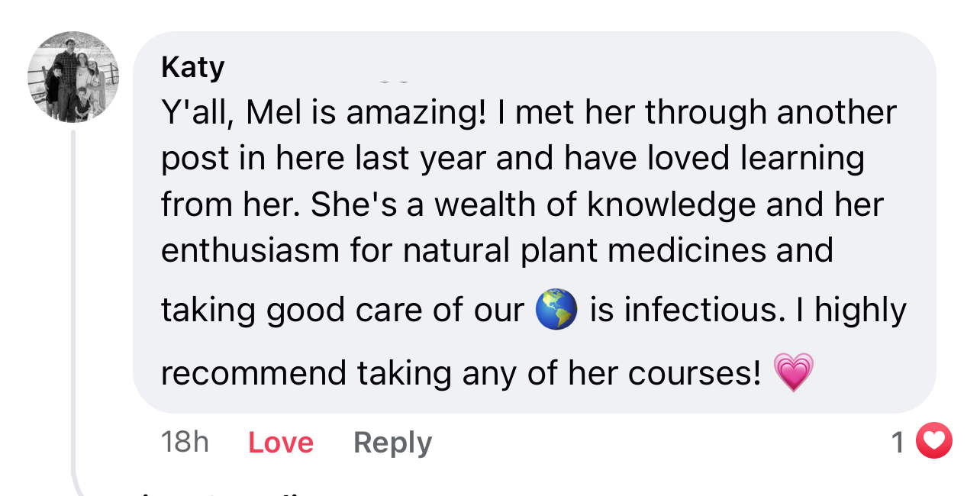Open Katy's profile picture
This screenshot has height=496, width=980.
[73, 77]
